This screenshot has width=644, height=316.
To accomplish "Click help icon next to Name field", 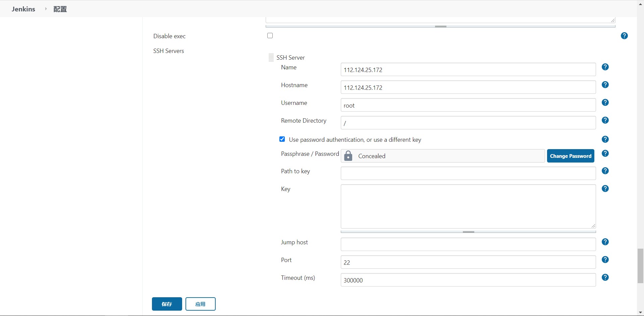I will pos(605,67).
